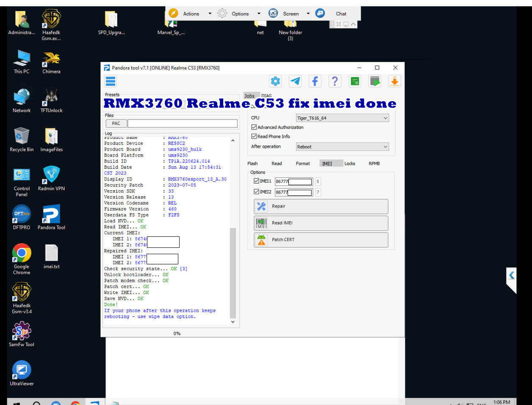Viewport: 532px width, 405px height.
Task: Click the IMEI1 number input field
Action: (x=294, y=181)
